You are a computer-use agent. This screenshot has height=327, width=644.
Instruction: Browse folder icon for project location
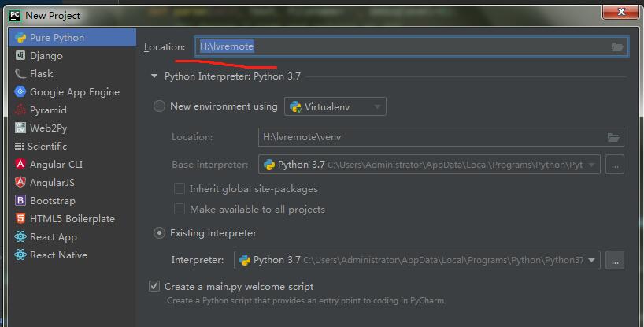(617, 46)
